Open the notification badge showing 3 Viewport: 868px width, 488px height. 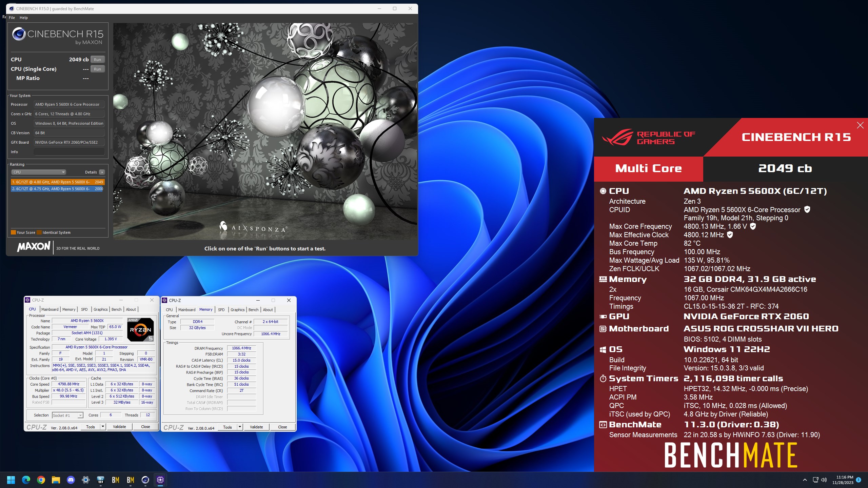tap(859, 480)
